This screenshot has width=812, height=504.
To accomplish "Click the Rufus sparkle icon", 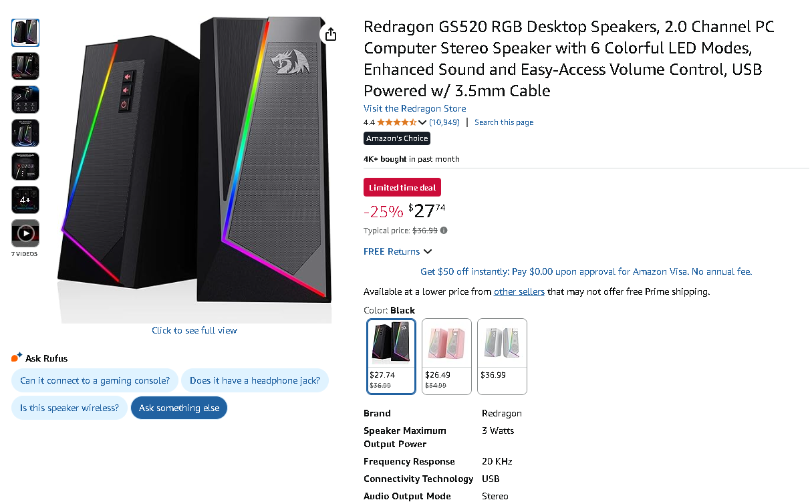I will 17,358.
